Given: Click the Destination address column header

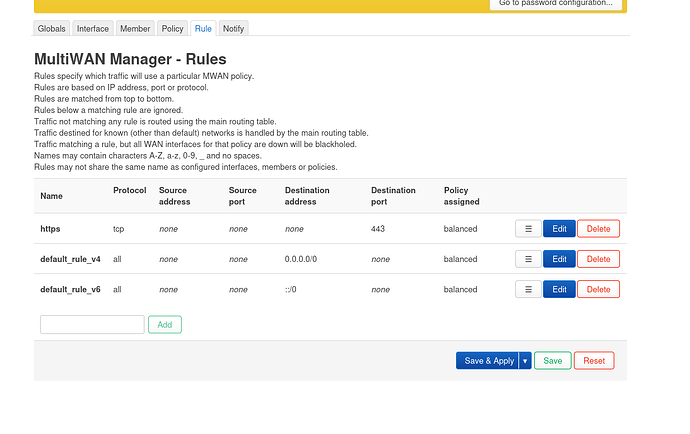Looking at the screenshot, I should (307, 196).
